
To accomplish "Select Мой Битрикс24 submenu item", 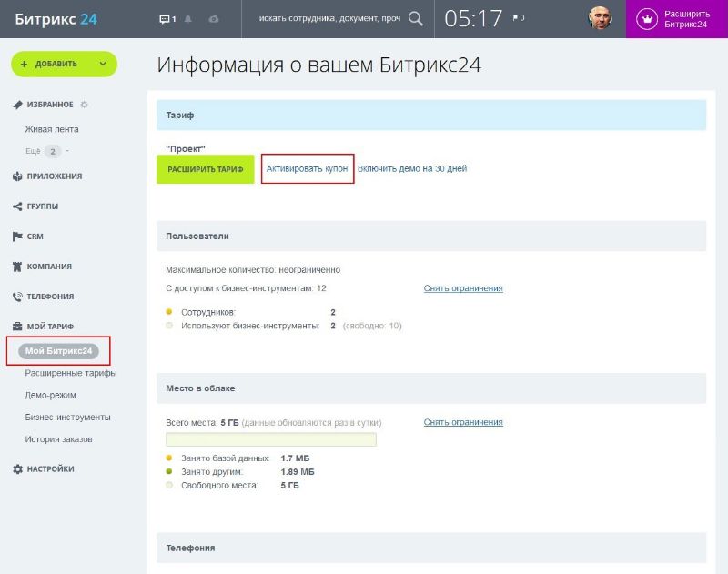I will click(58, 351).
